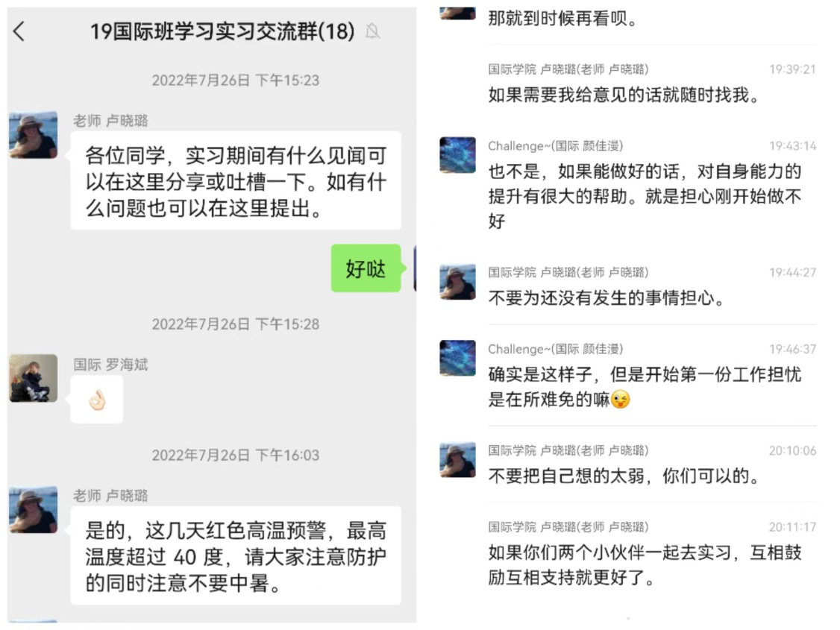Image resolution: width=840 pixels, height=630 pixels.
Task: Tap the name label 国际 罗海斌
Action: [110, 365]
